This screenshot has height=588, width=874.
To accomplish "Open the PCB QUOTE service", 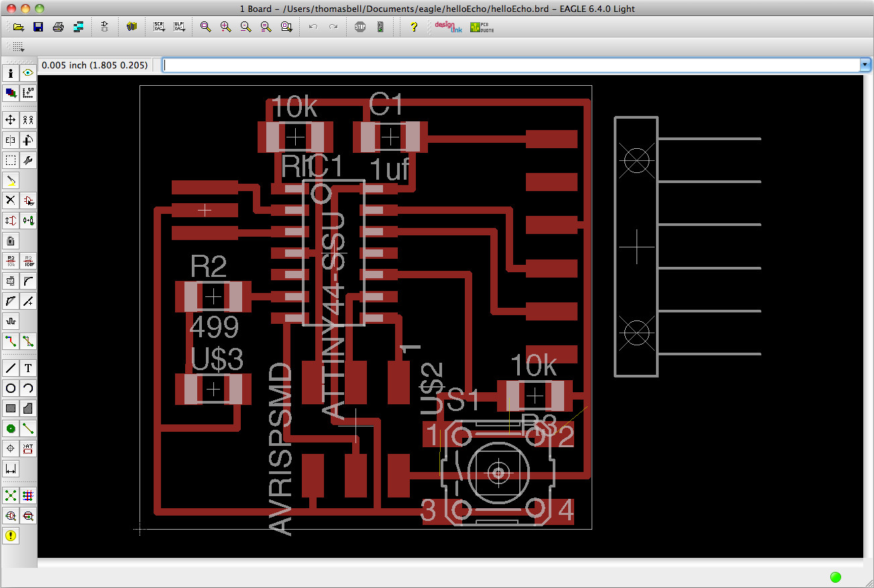I will (x=481, y=27).
